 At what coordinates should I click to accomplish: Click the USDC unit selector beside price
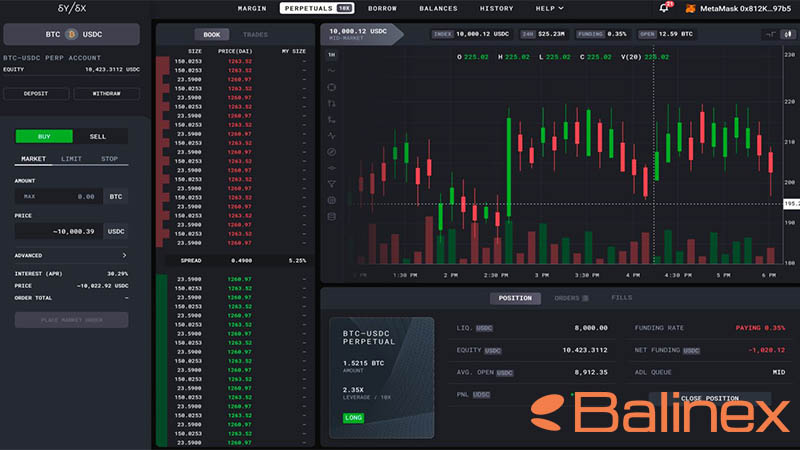[x=116, y=231]
